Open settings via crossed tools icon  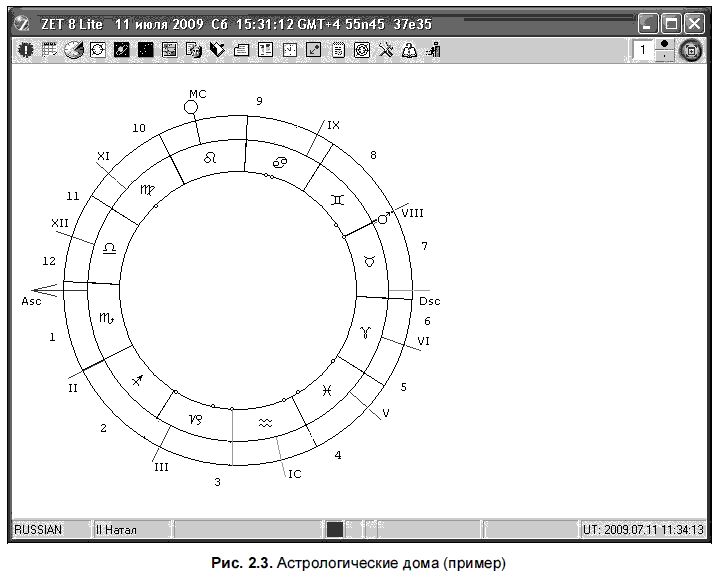pyautogui.click(x=386, y=50)
